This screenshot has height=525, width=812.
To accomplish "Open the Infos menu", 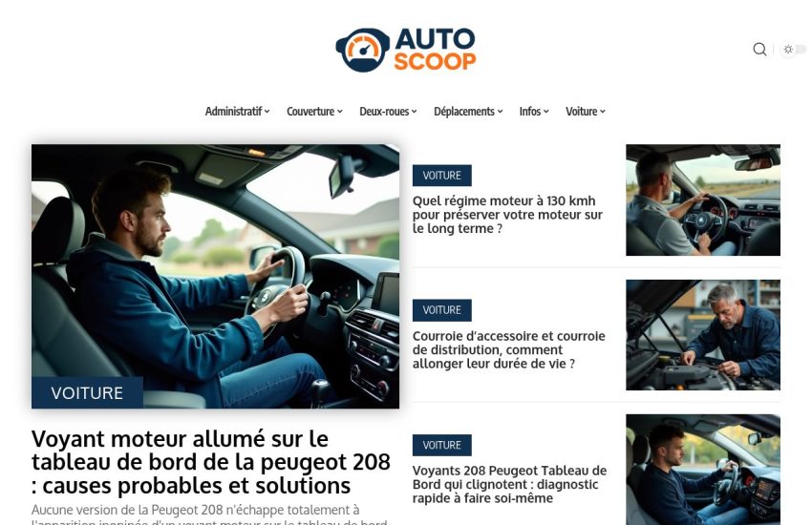I will coord(534,112).
